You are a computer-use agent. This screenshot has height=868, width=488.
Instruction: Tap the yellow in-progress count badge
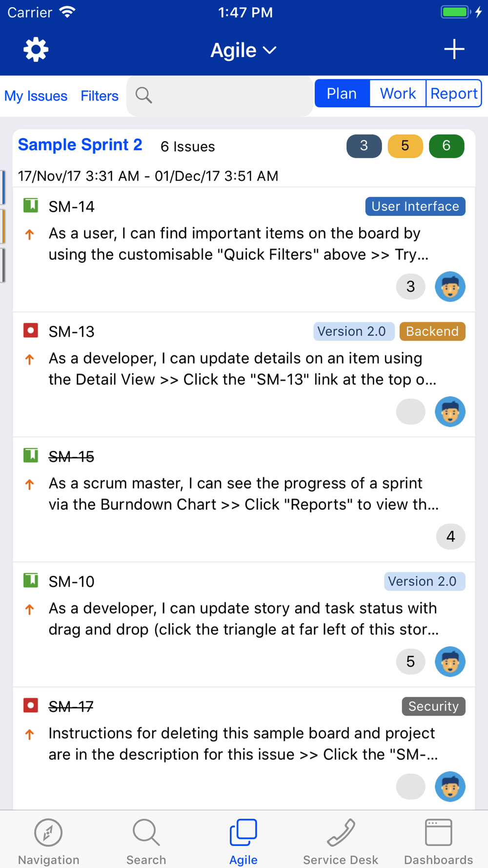click(405, 145)
